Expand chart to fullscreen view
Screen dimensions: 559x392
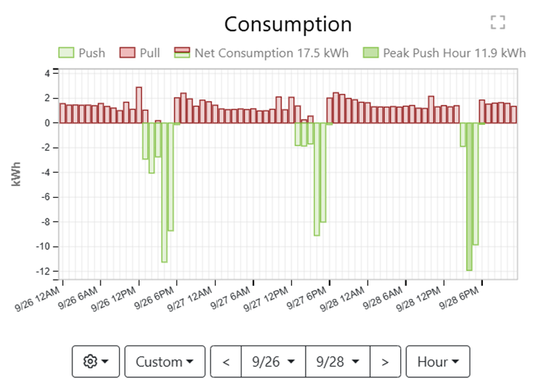(x=498, y=23)
